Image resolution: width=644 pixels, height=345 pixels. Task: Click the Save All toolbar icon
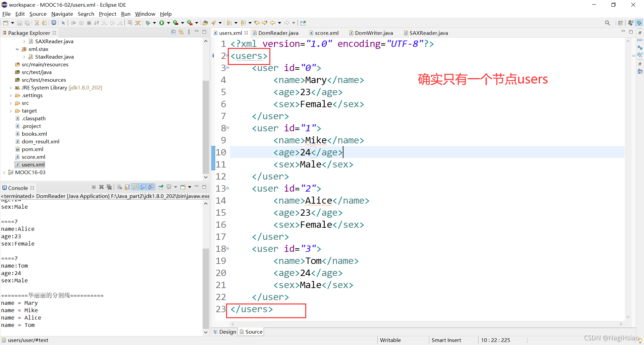pyautogui.click(x=27, y=23)
